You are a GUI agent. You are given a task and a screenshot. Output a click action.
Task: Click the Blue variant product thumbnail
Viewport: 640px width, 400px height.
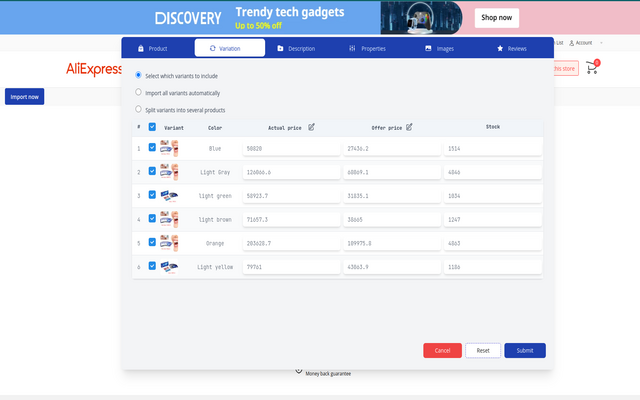coord(169,148)
